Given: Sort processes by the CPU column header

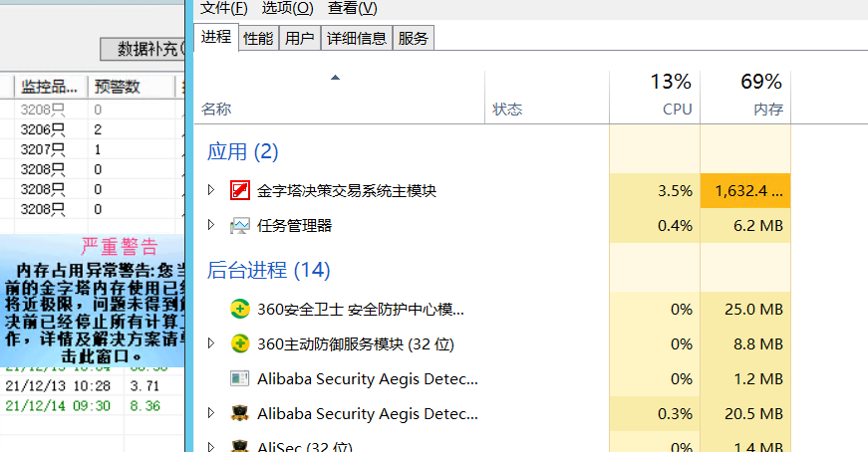Looking at the screenshot, I should 655,97.
